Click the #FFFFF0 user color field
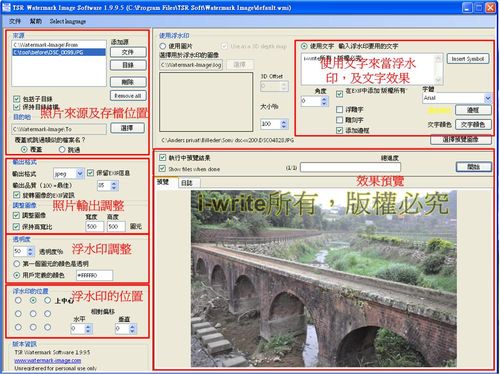 (x=94, y=275)
